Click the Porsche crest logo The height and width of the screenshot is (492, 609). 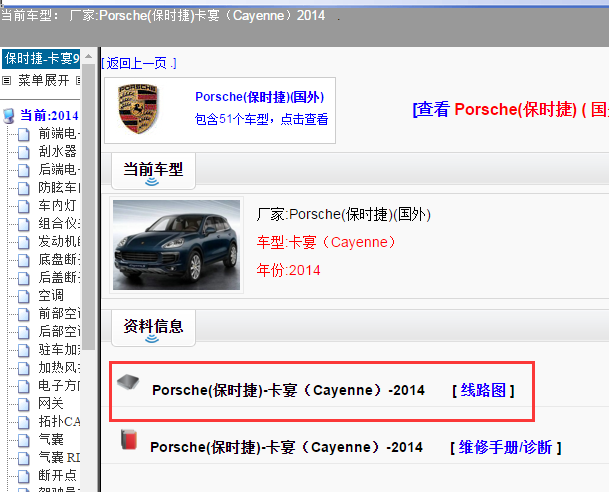click(x=138, y=109)
